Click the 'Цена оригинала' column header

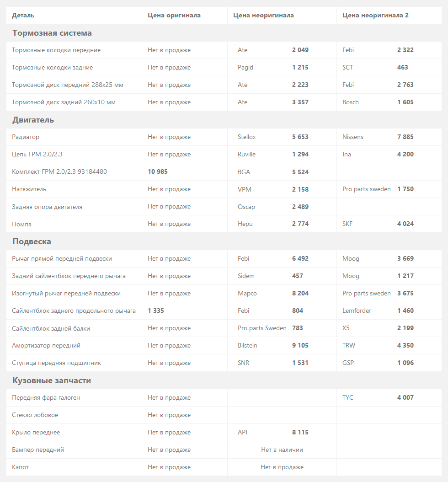[x=174, y=16]
